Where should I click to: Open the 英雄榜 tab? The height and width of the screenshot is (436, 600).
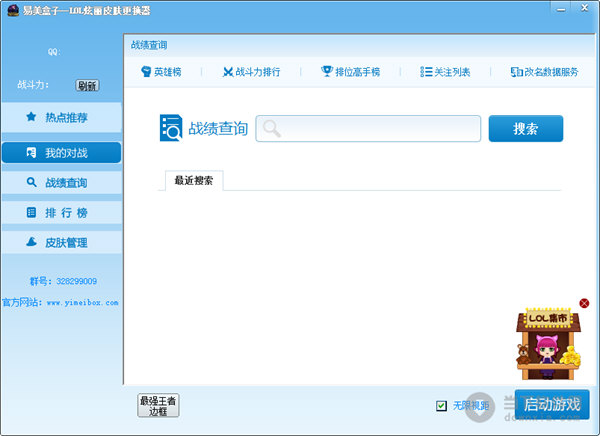(x=161, y=72)
